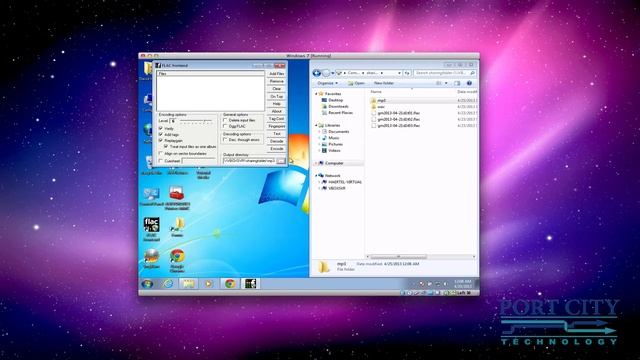Select the mp3 folder in file list

click(x=382, y=100)
